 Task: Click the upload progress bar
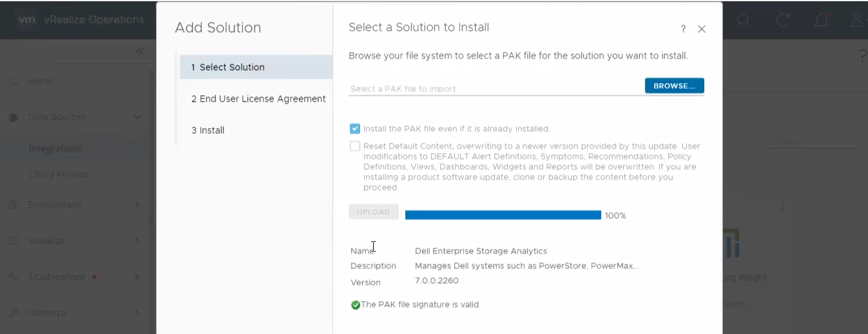click(x=503, y=215)
